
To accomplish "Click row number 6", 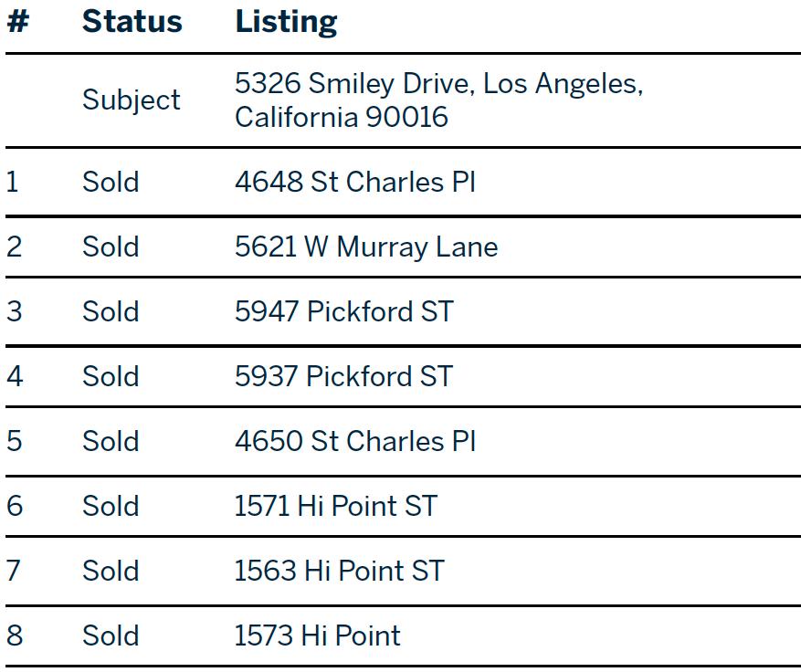I will (x=14, y=506).
